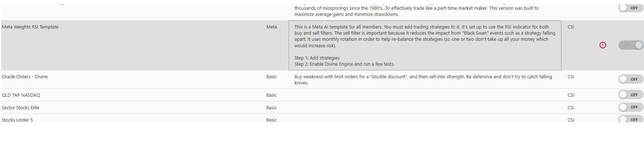
Task: Click the Meta Ai template description text box
Action: [x=425, y=45]
